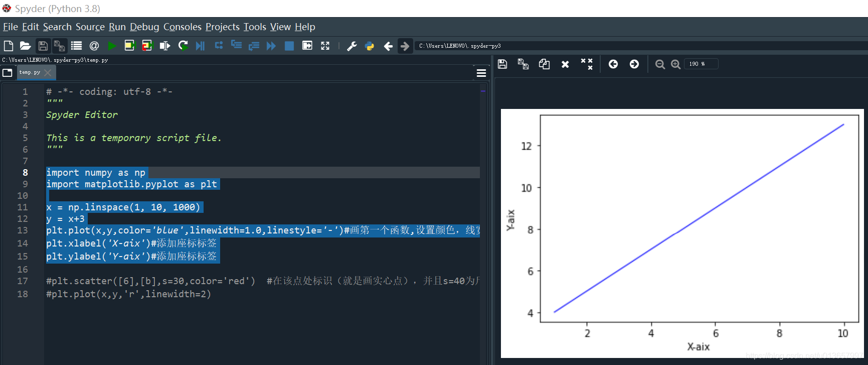
Task: Open the print/list view toolbar icon
Action: coord(76,46)
